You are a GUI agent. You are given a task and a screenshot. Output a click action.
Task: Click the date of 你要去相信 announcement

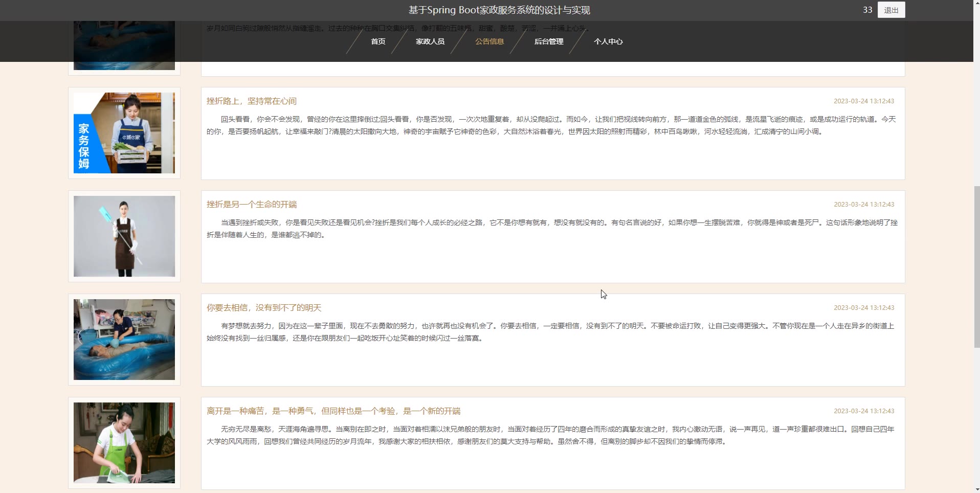pos(864,308)
